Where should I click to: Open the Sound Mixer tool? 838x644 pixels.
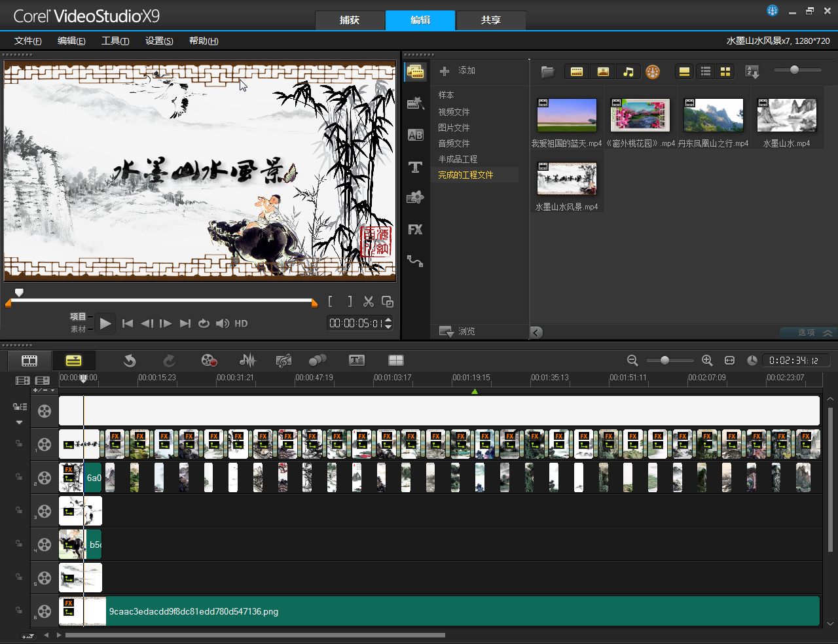click(x=247, y=361)
